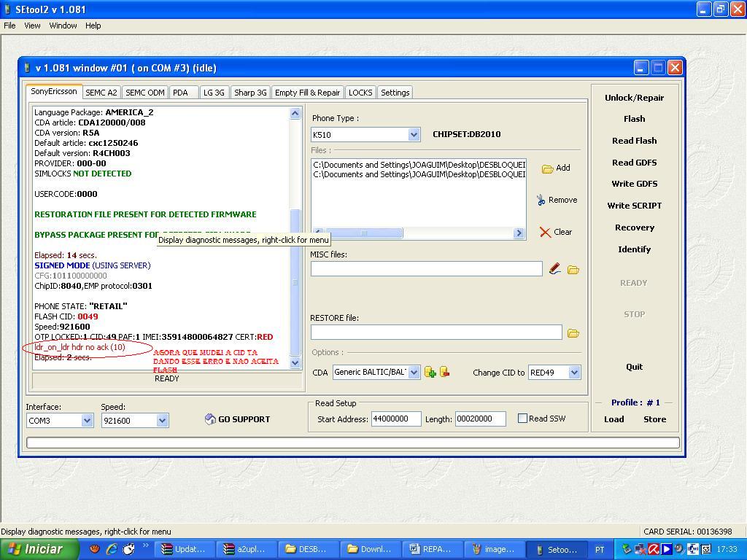
Task: Click the 17:33 system tray clock
Action: pos(727,550)
